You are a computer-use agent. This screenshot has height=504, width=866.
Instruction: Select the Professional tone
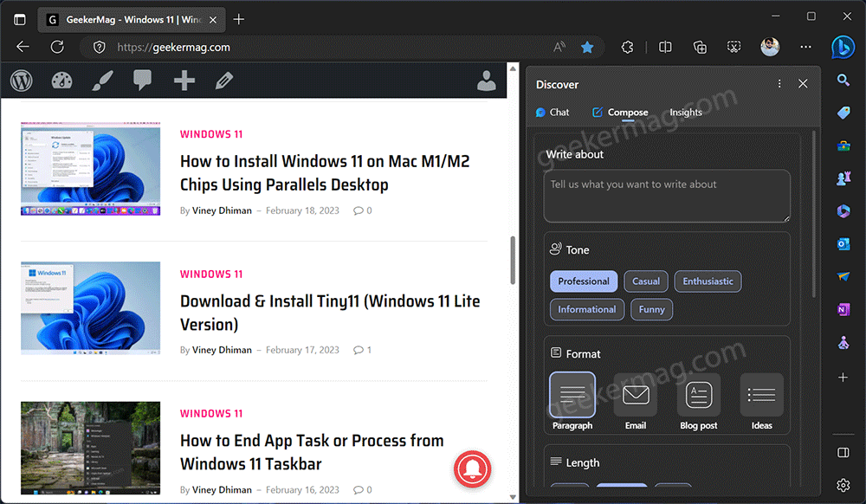584,281
